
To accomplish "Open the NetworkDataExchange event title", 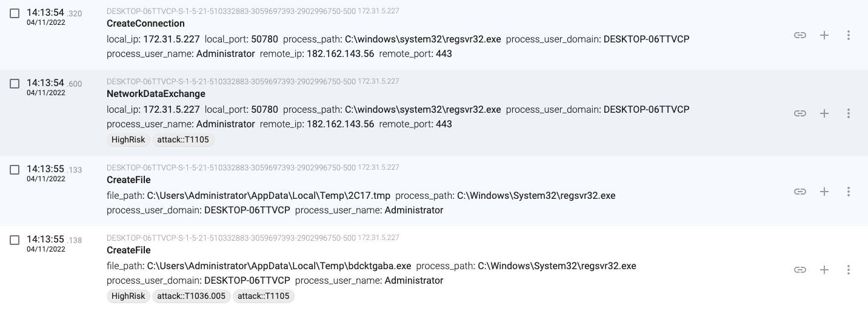I will (x=156, y=94).
